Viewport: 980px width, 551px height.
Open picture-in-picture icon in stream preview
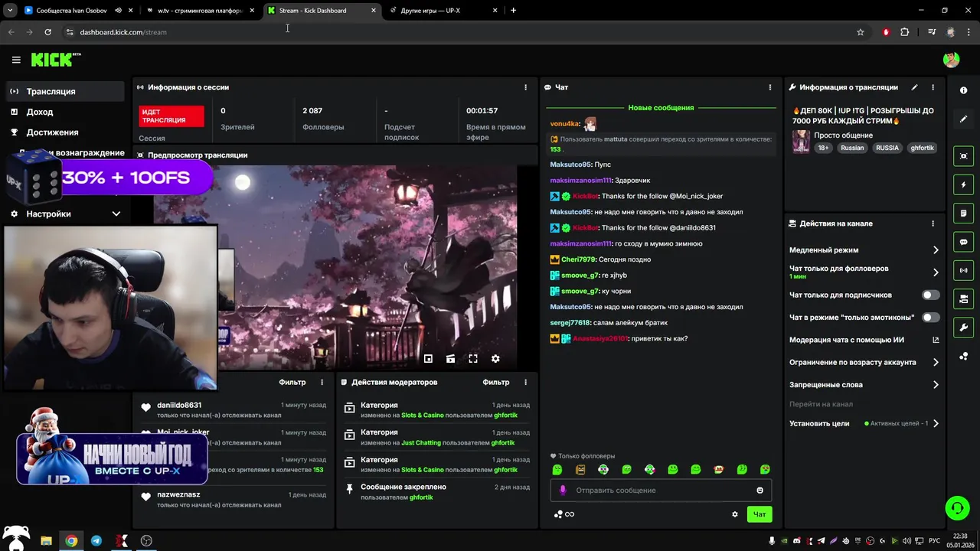tap(428, 358)
